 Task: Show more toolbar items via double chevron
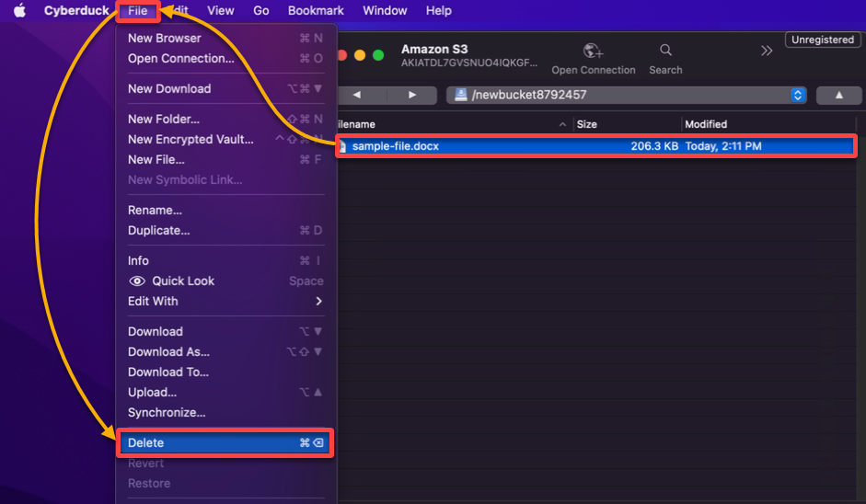pos(766,51)
